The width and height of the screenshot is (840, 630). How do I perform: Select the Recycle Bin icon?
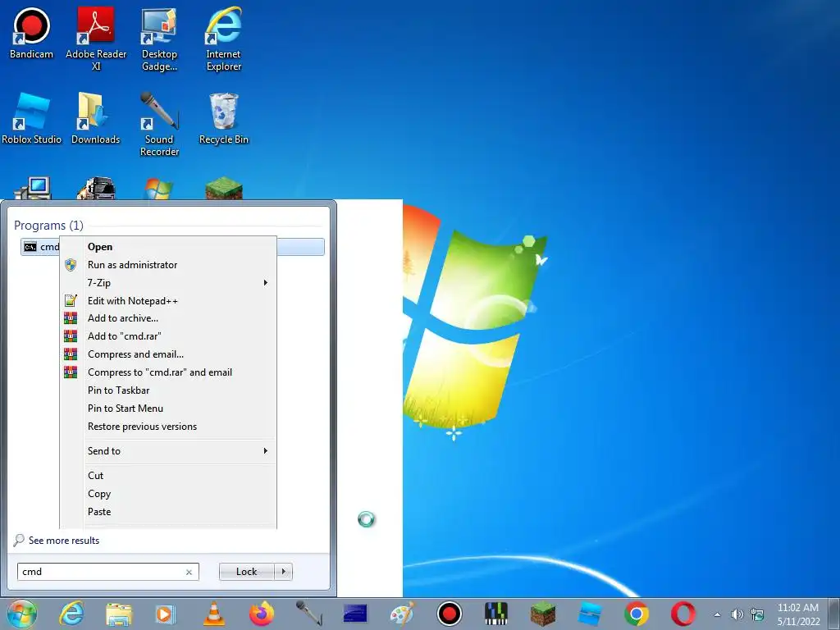(x=223, y=118)
